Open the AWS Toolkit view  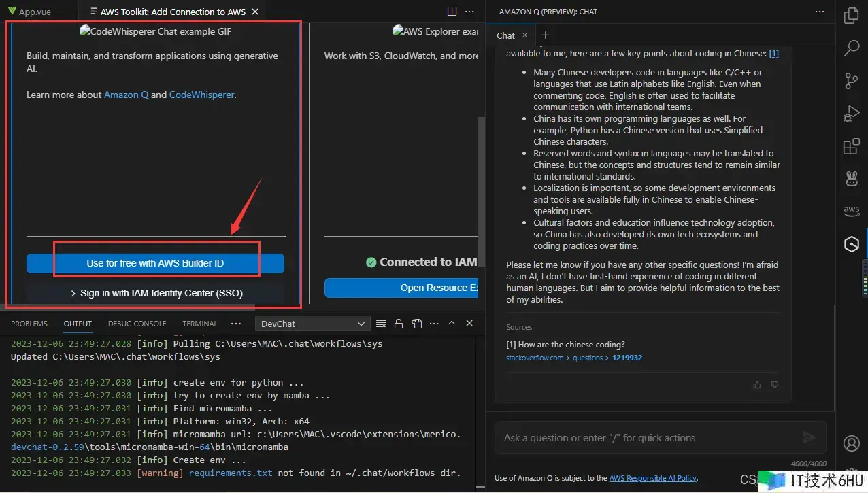(x=851, y=211)
